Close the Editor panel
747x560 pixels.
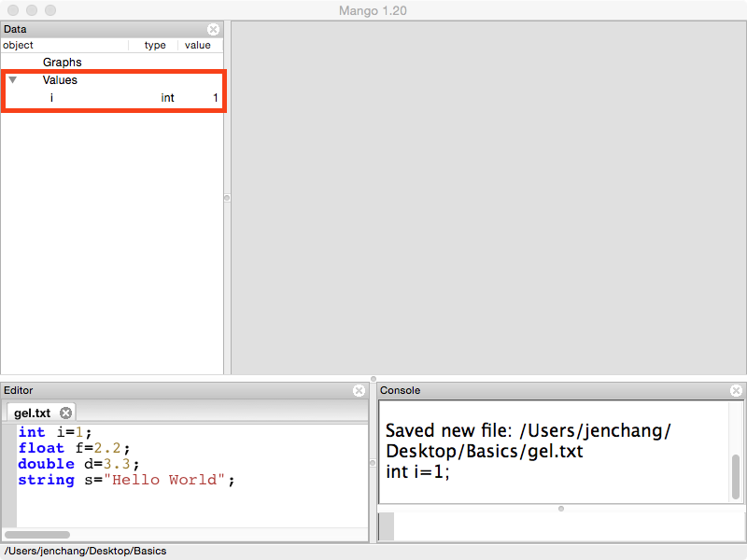pos(359,390)
